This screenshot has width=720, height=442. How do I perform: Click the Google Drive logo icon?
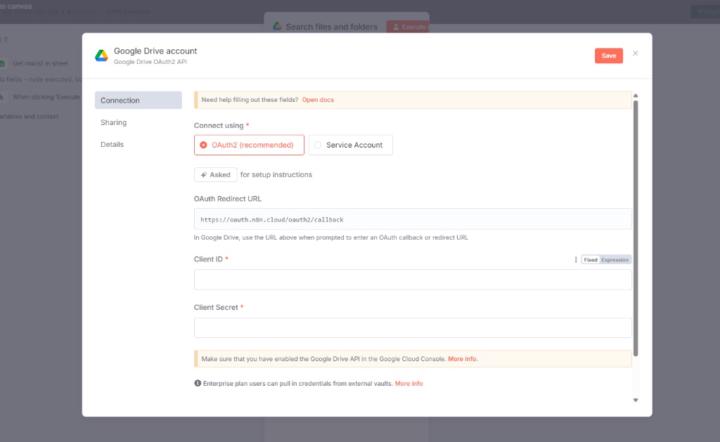pyautogui.click(x=101, y=56)
